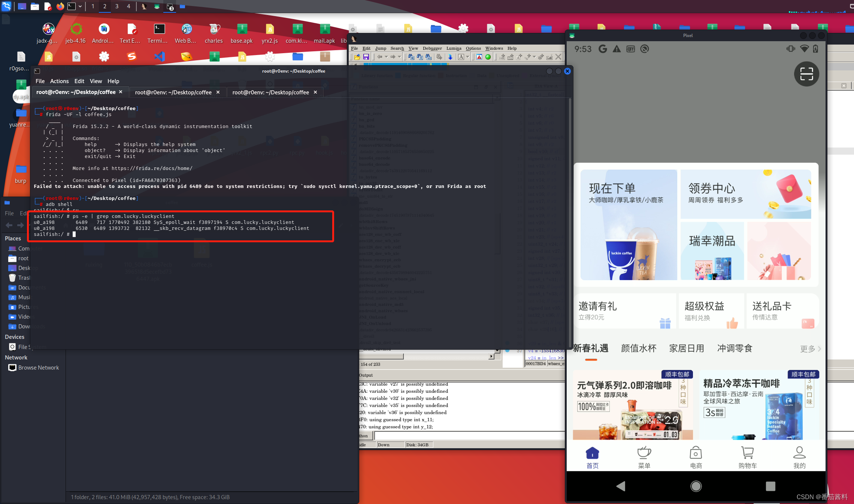This screenshot has width=854, height=504.
Task: Open Browse Network in file manager
Action: point(34,368)
